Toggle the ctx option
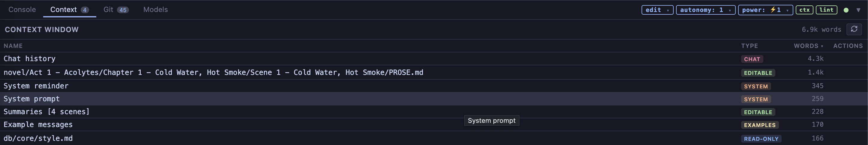This screenshot has width=868, height=145. (x=804, y=10)
